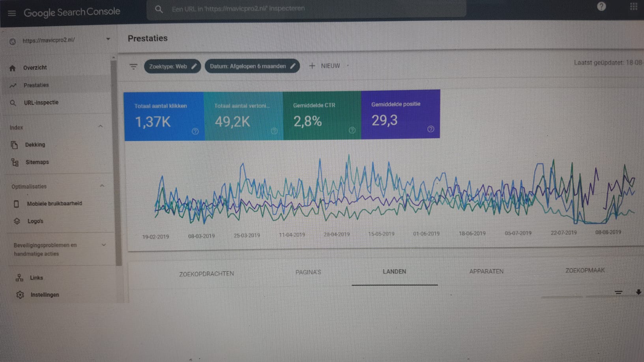Click the filter list icon beside Zoektype

[133, 67]
